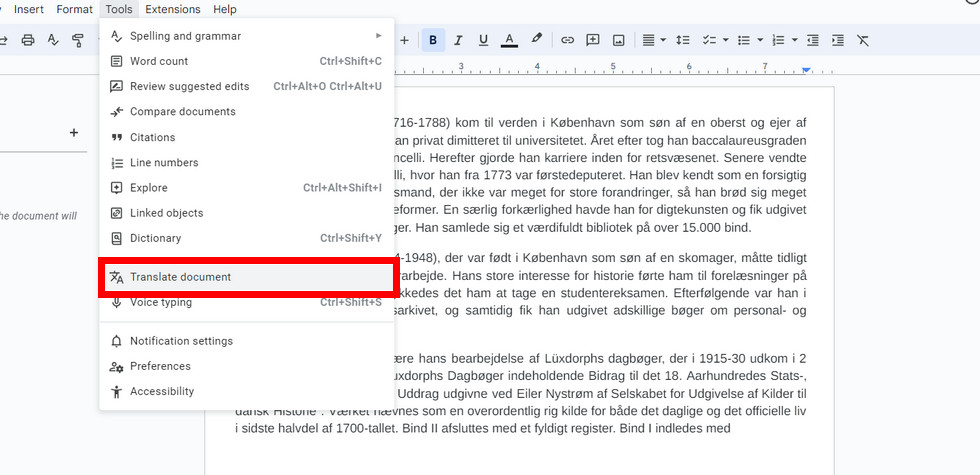Click the right indent marker on ruler
Viewport: 980px width, 475px height.
806,69
